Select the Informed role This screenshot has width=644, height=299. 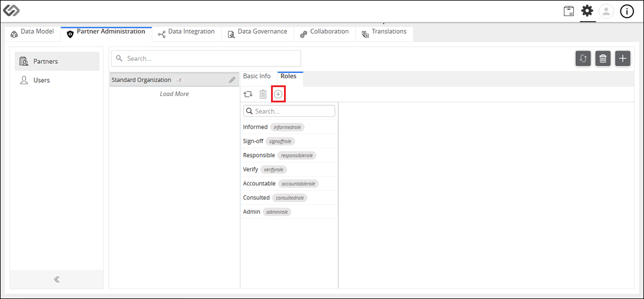[x=289, y=127]
